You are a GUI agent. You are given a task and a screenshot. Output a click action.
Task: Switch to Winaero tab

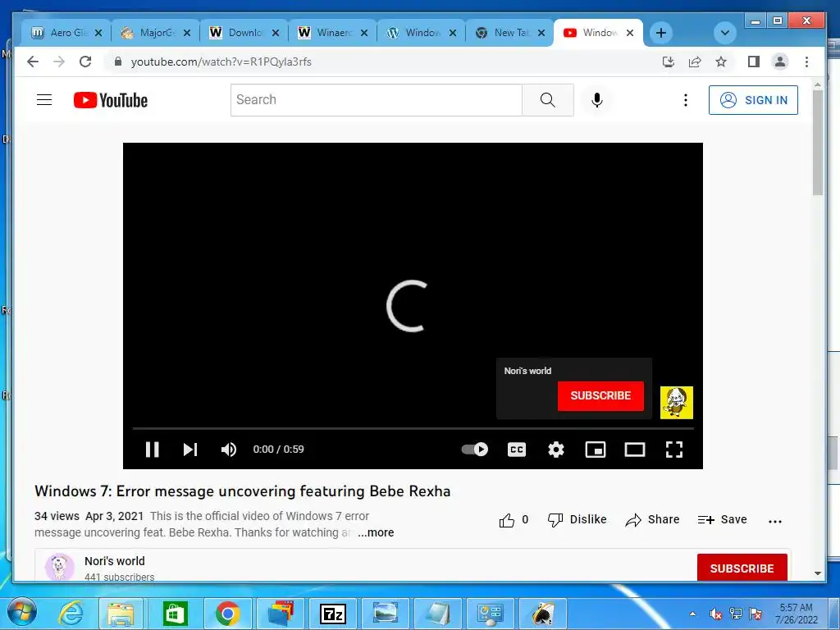coord(333,33)
